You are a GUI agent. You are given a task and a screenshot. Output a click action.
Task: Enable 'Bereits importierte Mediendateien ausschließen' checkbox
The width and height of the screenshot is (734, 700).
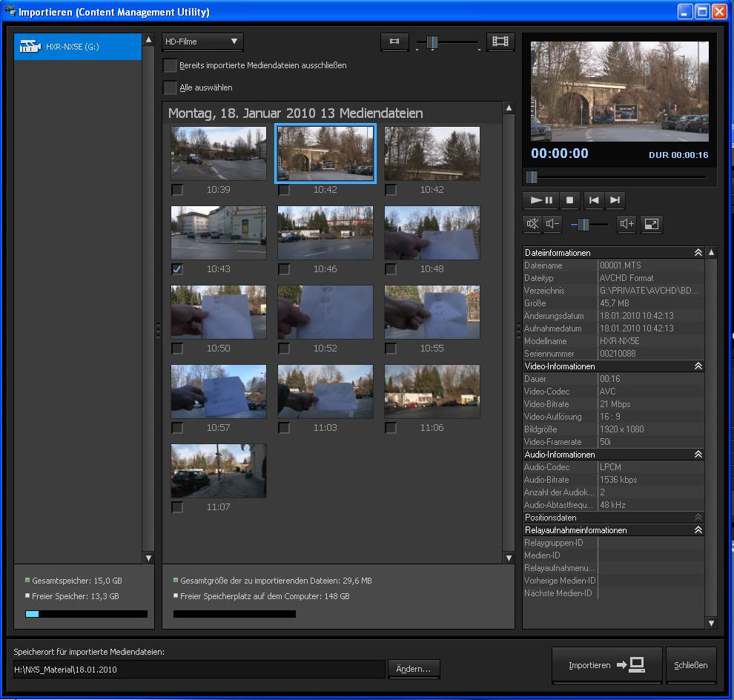coord(171,65)
